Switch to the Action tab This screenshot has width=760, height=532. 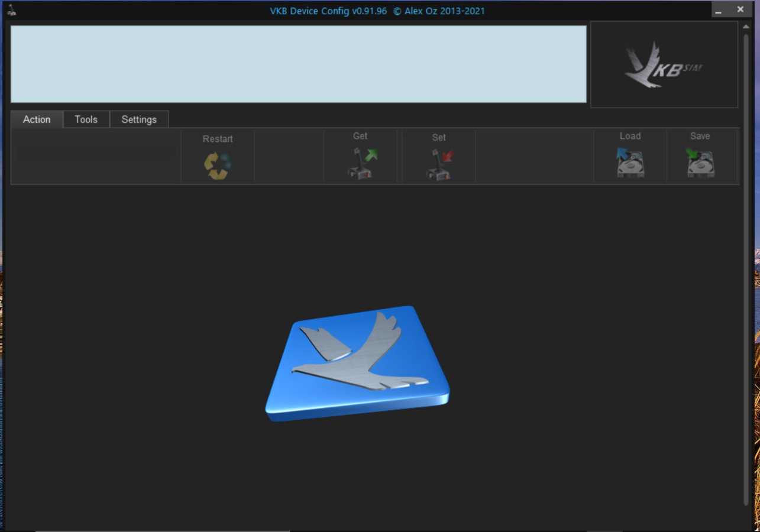click(x=37, y=119)
